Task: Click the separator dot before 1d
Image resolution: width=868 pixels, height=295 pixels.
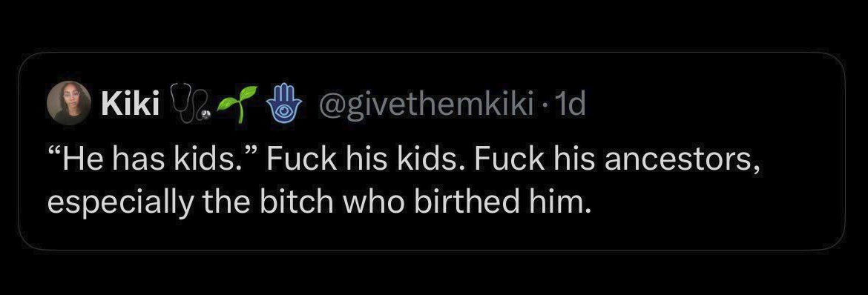Action: pos(532,104)
